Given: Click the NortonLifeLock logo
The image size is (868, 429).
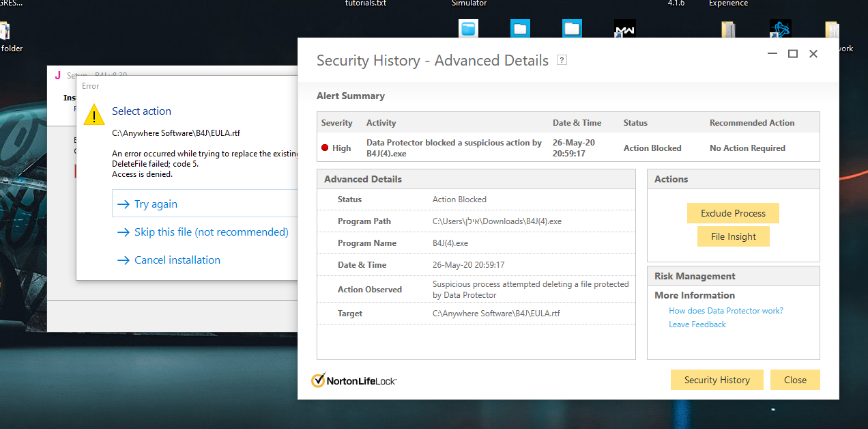Looking at the screenshot, I should click(x=353, y=380).
